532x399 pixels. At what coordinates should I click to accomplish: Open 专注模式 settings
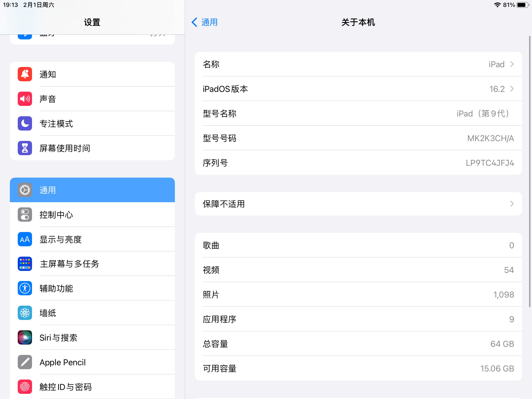coord(92,123)
